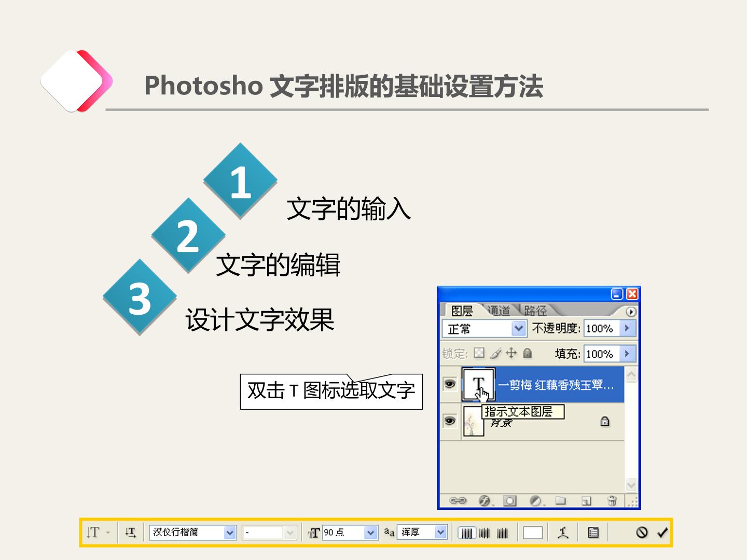
Task: Toggle lock image pixels brush icon
Action: 495,353
